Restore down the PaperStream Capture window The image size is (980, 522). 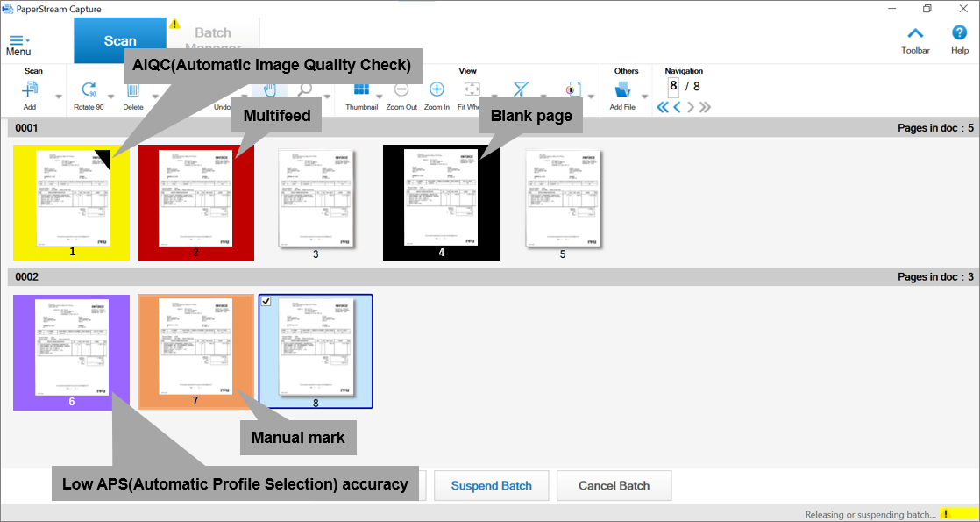point(927,9)
